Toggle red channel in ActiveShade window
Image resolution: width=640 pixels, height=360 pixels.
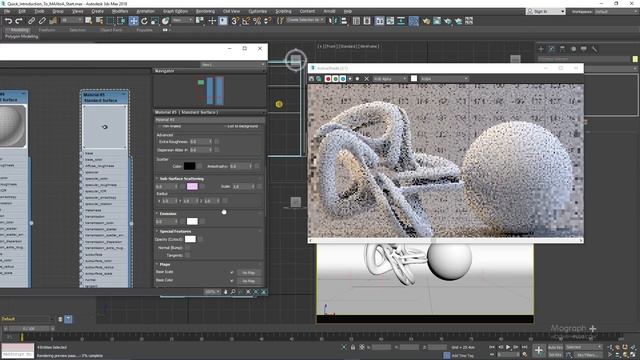[328, 79]
